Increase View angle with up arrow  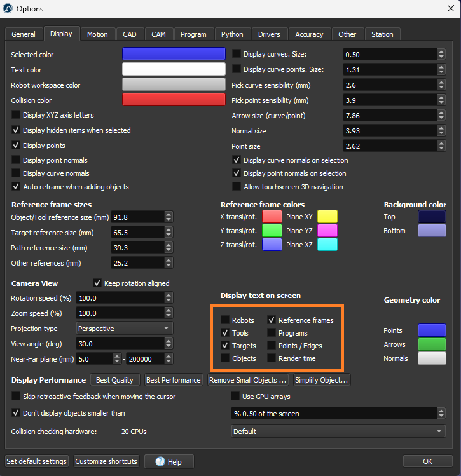coord(168,341)
